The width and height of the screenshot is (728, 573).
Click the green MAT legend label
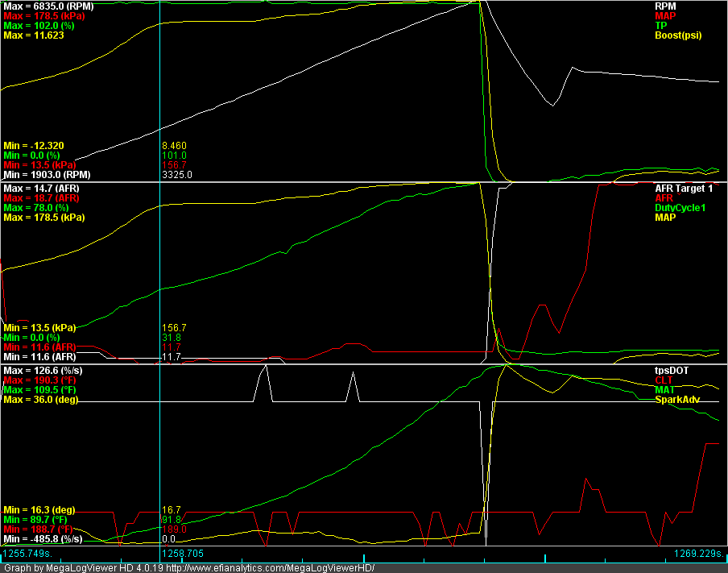[666, 390]
